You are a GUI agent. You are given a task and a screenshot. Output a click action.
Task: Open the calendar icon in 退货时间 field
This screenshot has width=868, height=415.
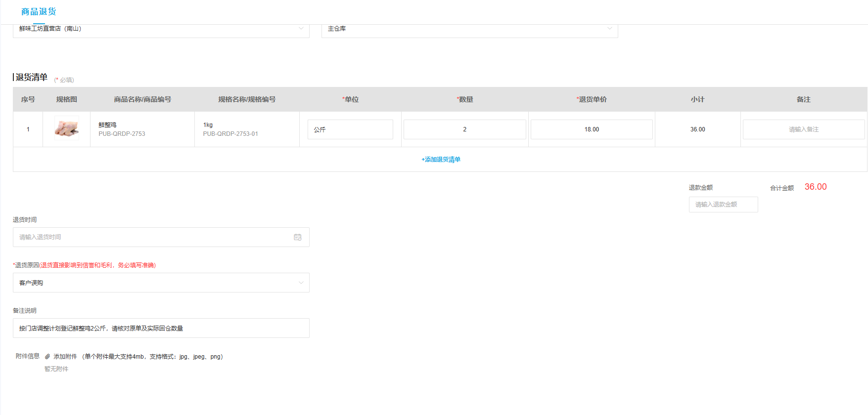pos(297,237)
